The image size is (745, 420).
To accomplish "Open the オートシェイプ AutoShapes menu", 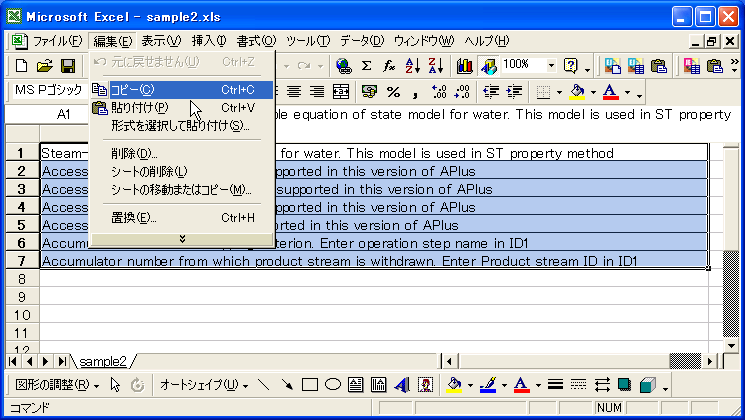I will click(204, 385).
